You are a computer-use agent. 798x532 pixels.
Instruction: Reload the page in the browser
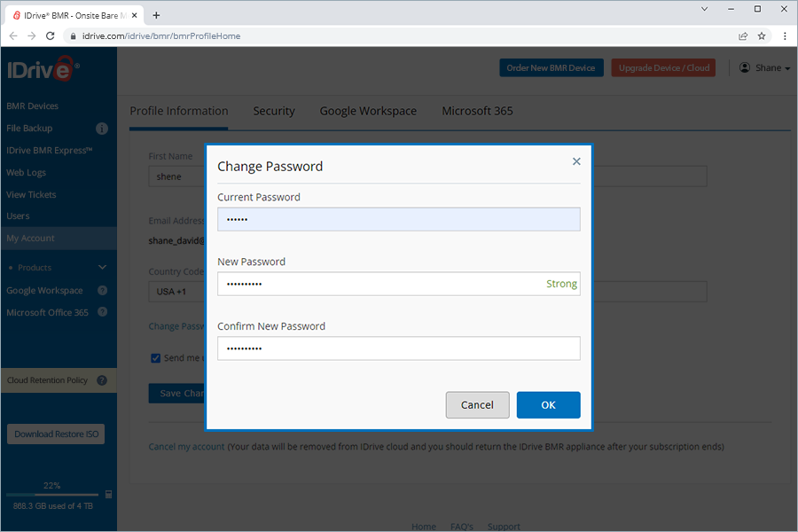[50, 36]
